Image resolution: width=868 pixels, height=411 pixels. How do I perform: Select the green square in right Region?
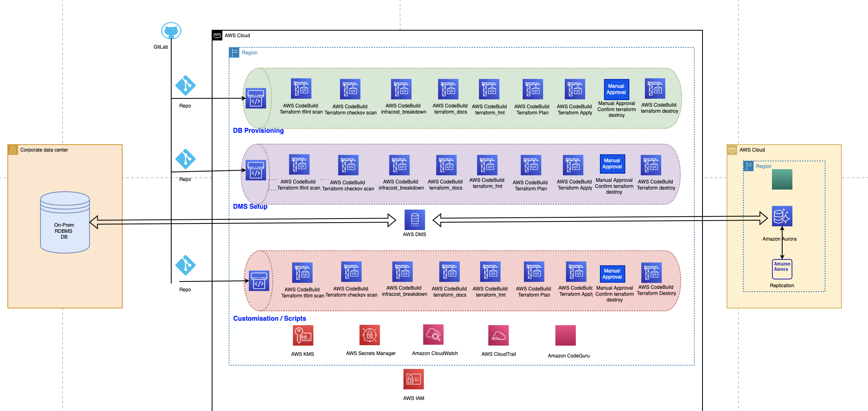tap(782, 179)
